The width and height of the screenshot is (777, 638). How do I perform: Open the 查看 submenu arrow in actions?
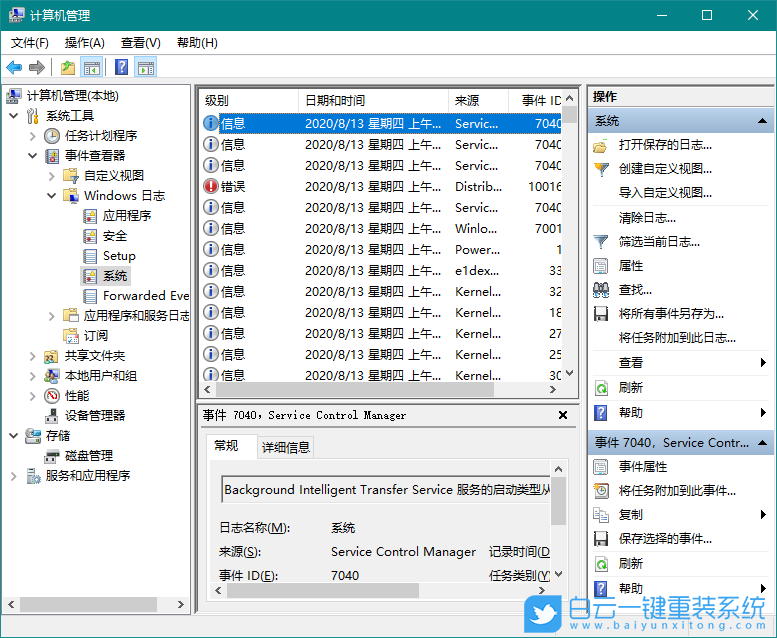point(763,363)
